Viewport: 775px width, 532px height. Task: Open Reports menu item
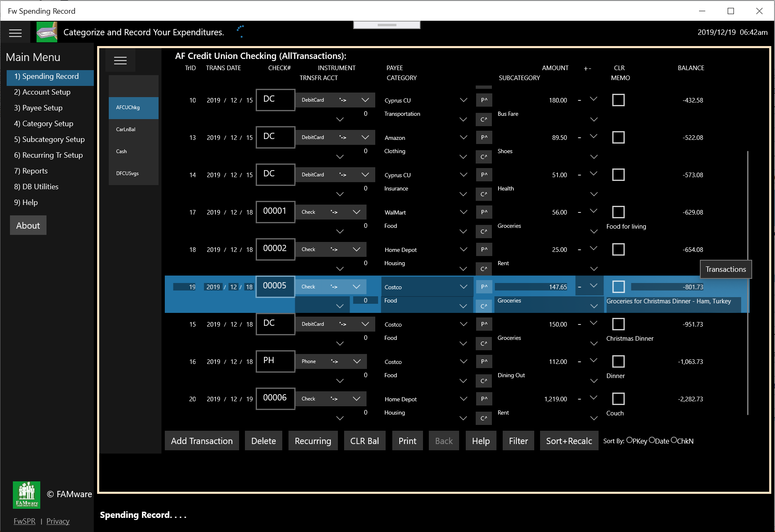[x=31, y=171]
